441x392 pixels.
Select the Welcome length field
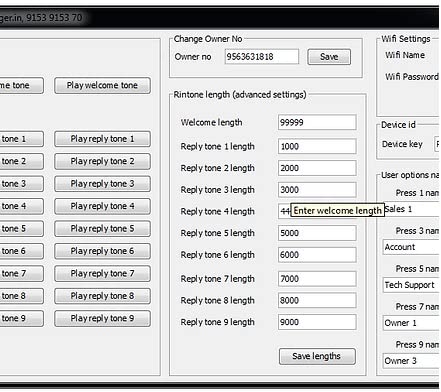pyautogui.click(x=317, y=122)
